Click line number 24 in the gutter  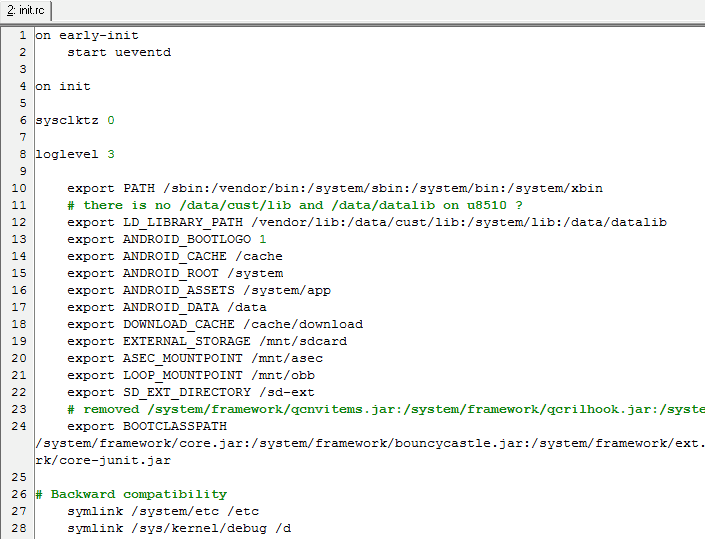[x=19, y=426]
